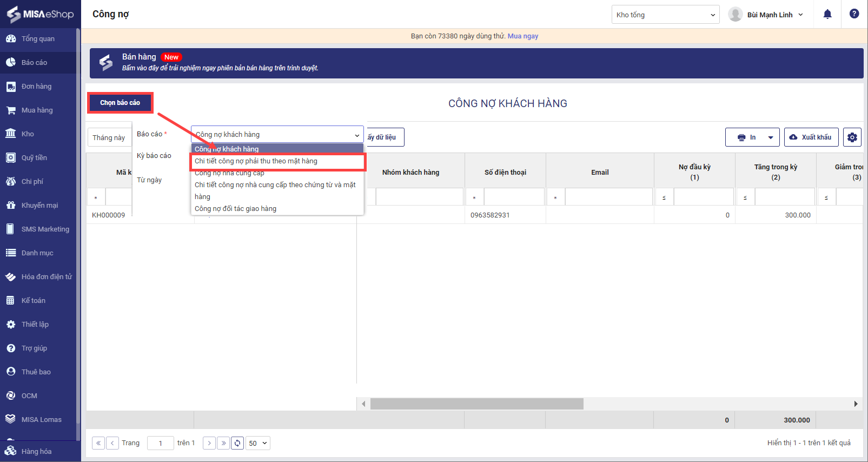Go to Báo cáo in the sidebar
The image size is (868, 462).
pyautogui.click(x=38, y=63)
